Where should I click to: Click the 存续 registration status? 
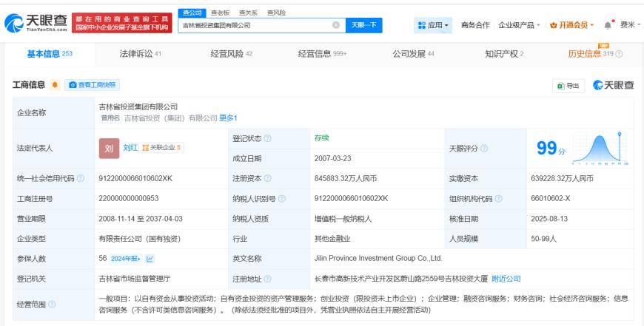321,138
